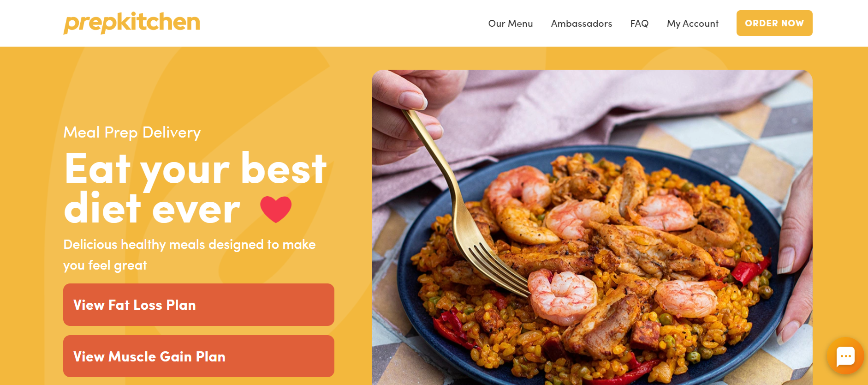
Task: Click the 'you feel great' text line
Action: (105, 265)
